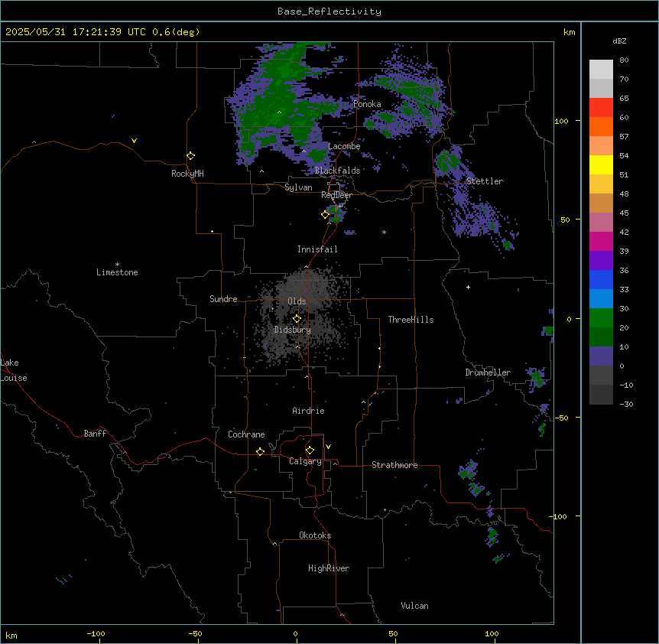659x644 pixels.
Task: Pick the bright yellow 54 dBZ legend swatch
Action: 601,165
